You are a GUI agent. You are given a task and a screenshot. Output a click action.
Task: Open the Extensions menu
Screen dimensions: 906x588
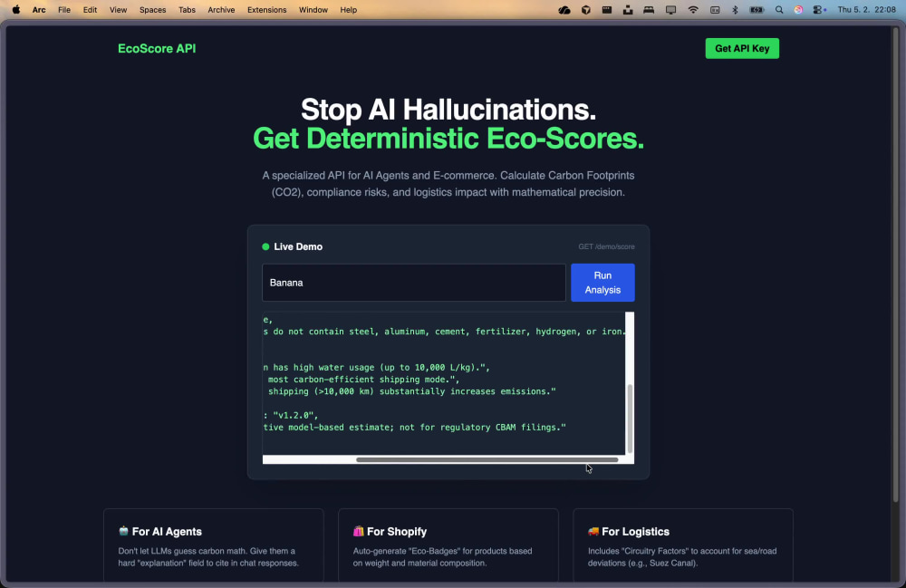click(266, 10)
